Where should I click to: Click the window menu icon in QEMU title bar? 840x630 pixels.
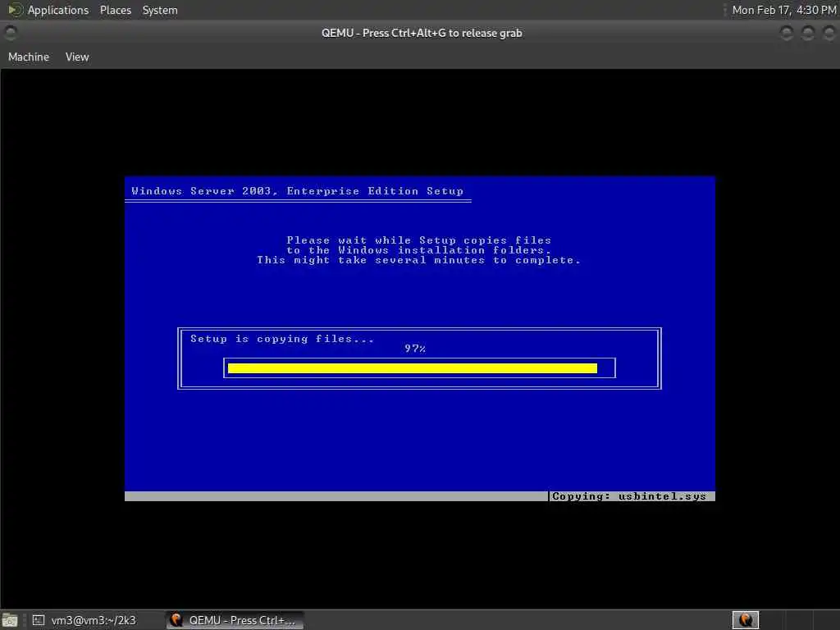(x=10, y=33)
